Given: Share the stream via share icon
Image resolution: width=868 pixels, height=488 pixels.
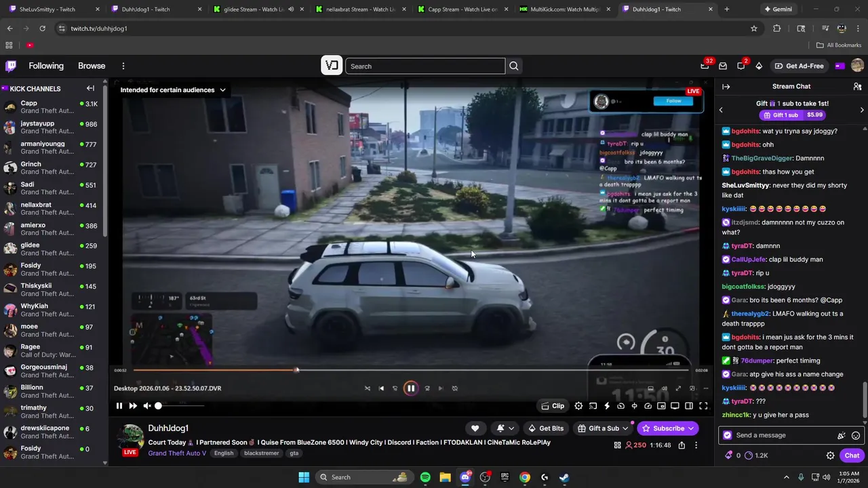Looking at the screenshot, I should 682,445.
